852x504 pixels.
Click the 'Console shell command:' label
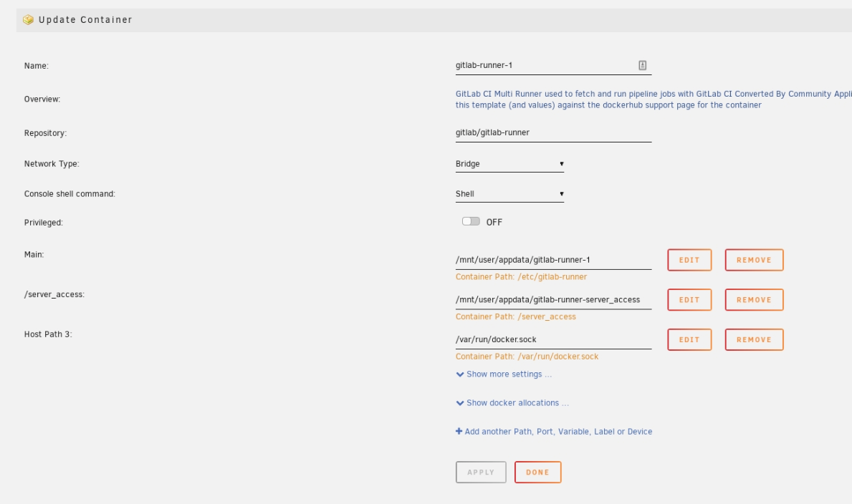[x=70, y=194]
